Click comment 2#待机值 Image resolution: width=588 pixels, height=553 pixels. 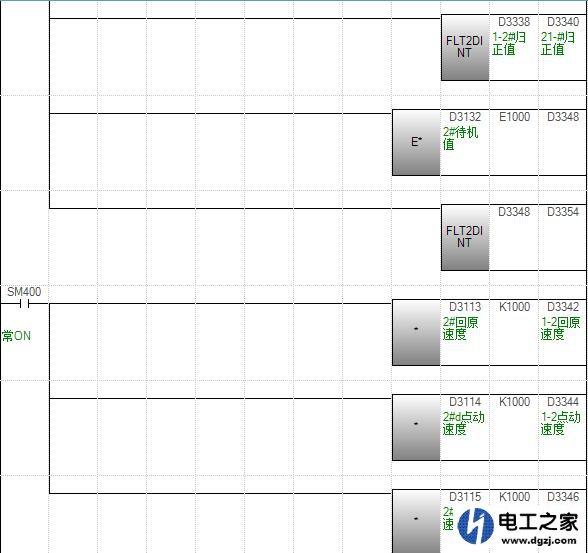click(x=460, y=138)
